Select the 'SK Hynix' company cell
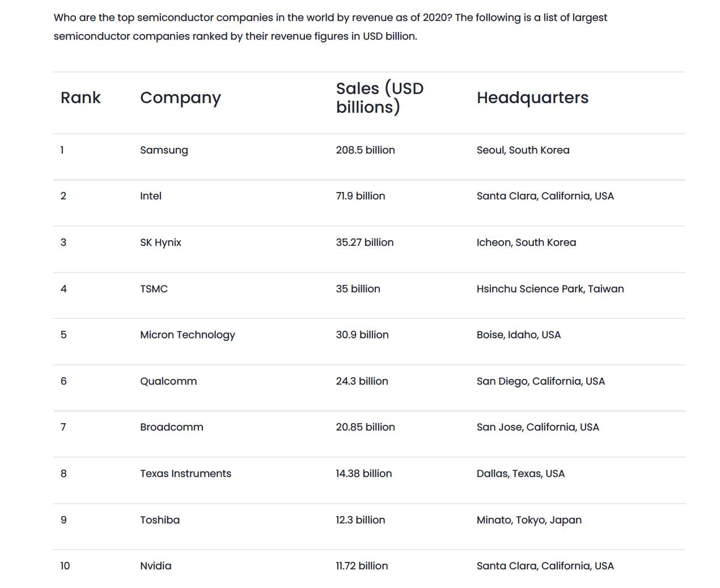Image resolution: width=720 pixels, height=588 pixels. tap(160, 242)
